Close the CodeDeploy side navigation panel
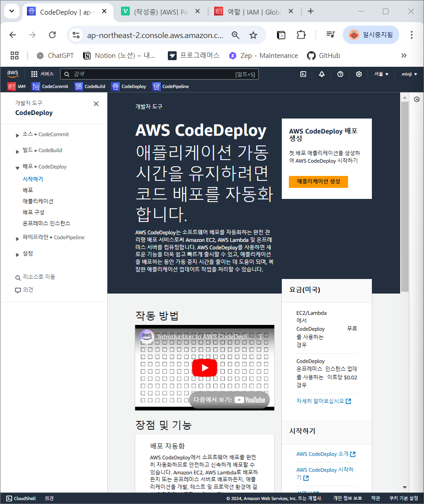 coord(96,104)
